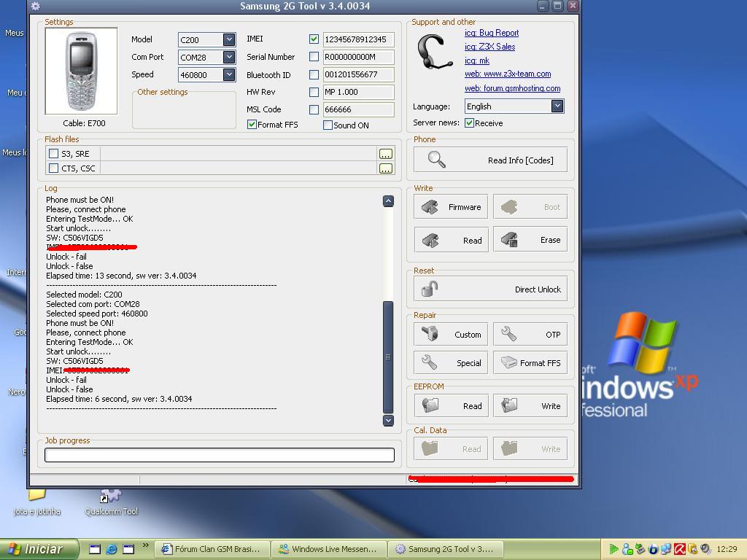Open Qualcomm Tool desktop shortcut

click(x=111, y=503)
